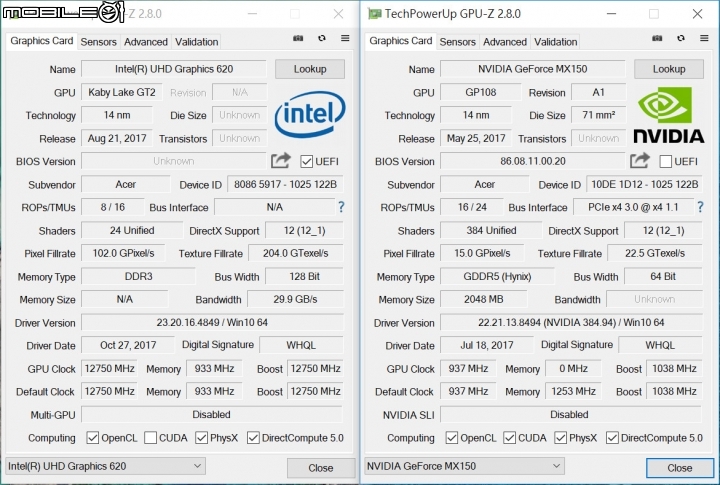Click Bus Interface field PCIe x4 3.0 @ x4 1.1
The image size is (720, 485).
(x=633, y=207)
